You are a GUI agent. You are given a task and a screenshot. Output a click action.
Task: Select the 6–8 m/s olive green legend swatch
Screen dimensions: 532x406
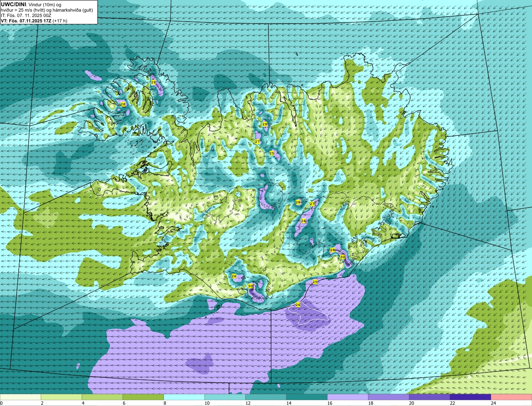pos(143,397)
